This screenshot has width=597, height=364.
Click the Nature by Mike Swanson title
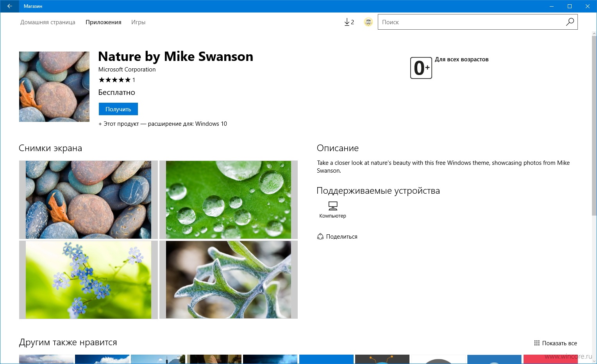[x=175, y=57]
